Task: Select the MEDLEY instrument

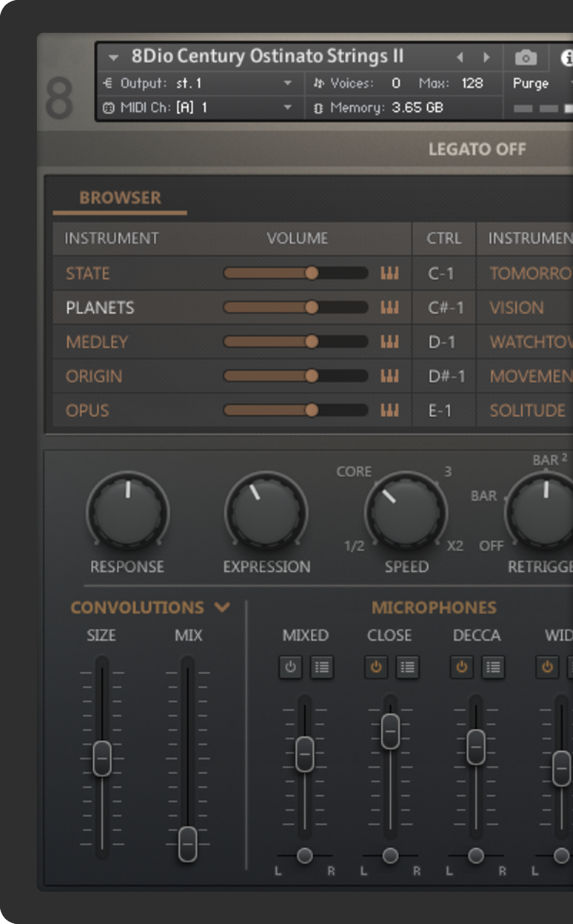Action: (x=97, y=342)
